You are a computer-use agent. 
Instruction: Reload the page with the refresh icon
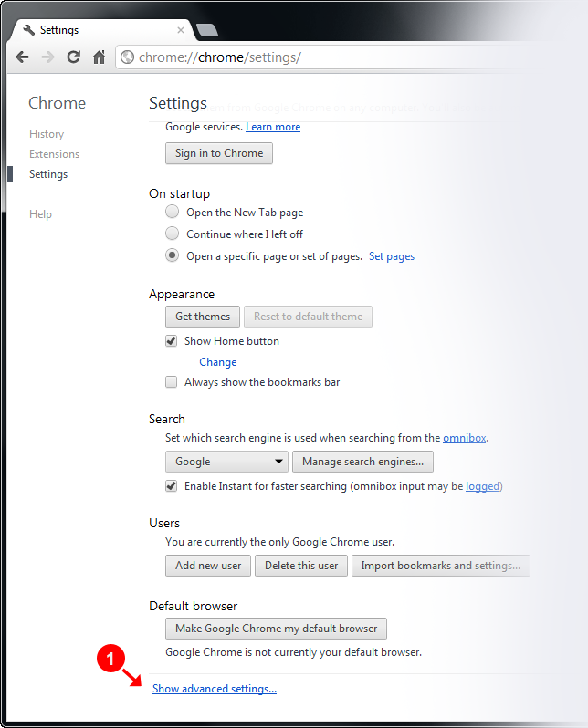pyautogui.click(x=73, y=57)
